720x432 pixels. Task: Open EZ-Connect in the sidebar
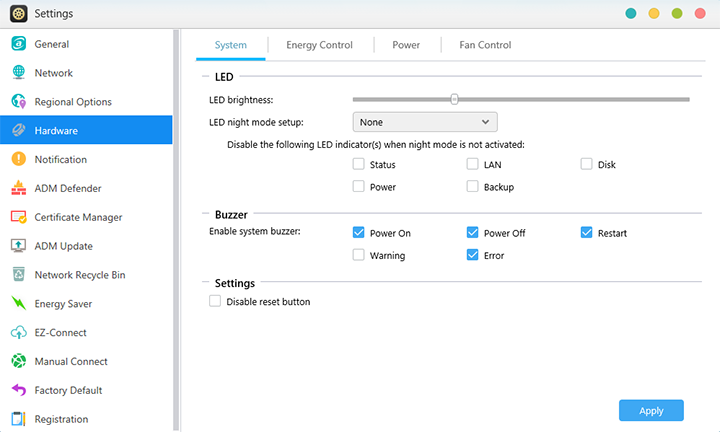coord(60,333)
